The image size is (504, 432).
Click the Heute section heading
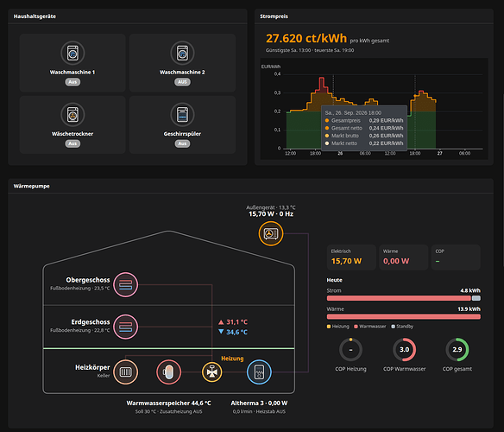[334, 280]
